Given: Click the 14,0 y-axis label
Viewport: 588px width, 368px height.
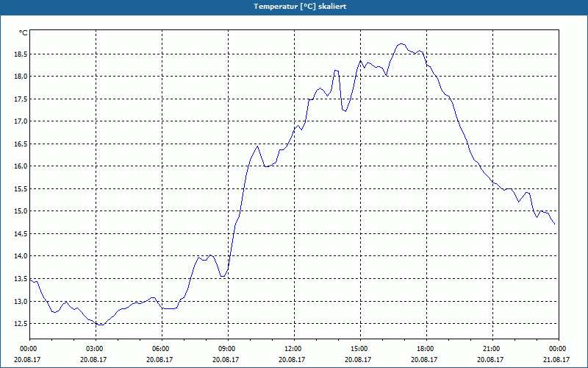Looking at the screenshot, I should tap(21, 256).
